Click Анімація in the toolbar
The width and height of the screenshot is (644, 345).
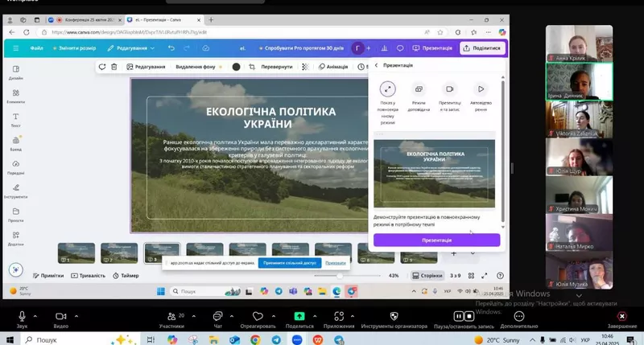(x=333, y=67)
